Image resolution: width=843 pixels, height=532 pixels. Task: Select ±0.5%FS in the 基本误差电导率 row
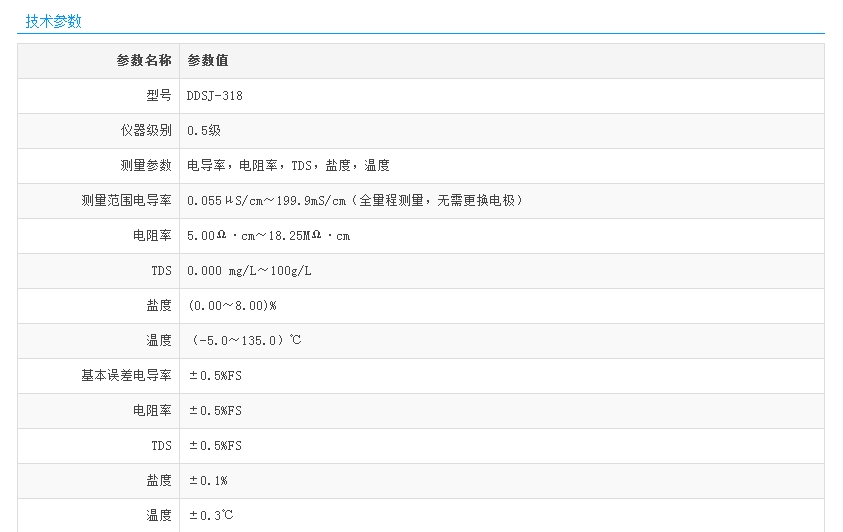215,376
